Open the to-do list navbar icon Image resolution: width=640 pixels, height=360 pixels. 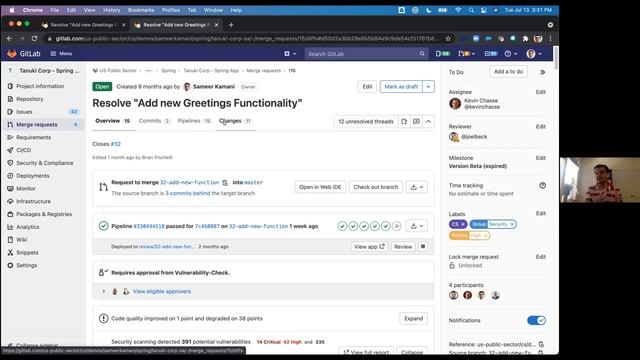pyautogui.click(x=491, y=53)
